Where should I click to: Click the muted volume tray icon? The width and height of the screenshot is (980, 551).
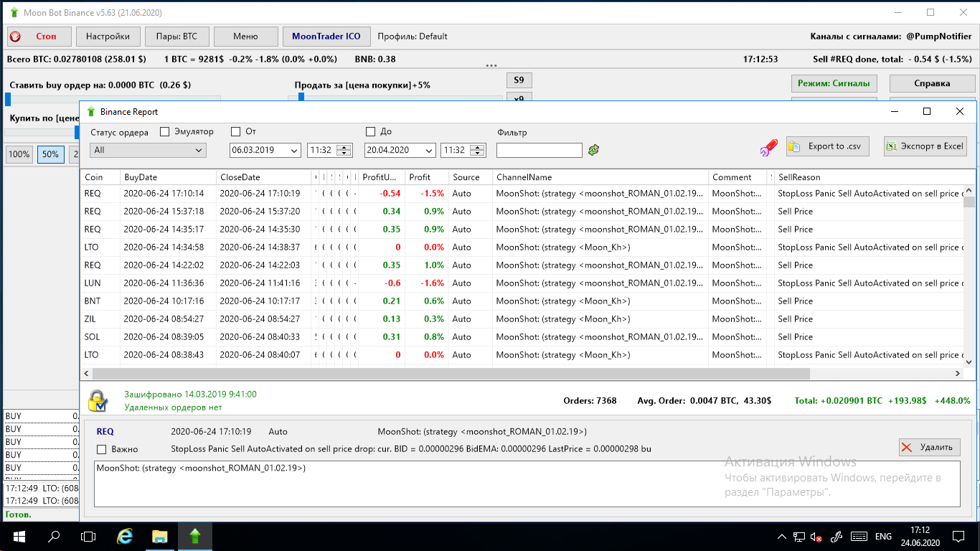pyautogui.click(x=816, y=536)
